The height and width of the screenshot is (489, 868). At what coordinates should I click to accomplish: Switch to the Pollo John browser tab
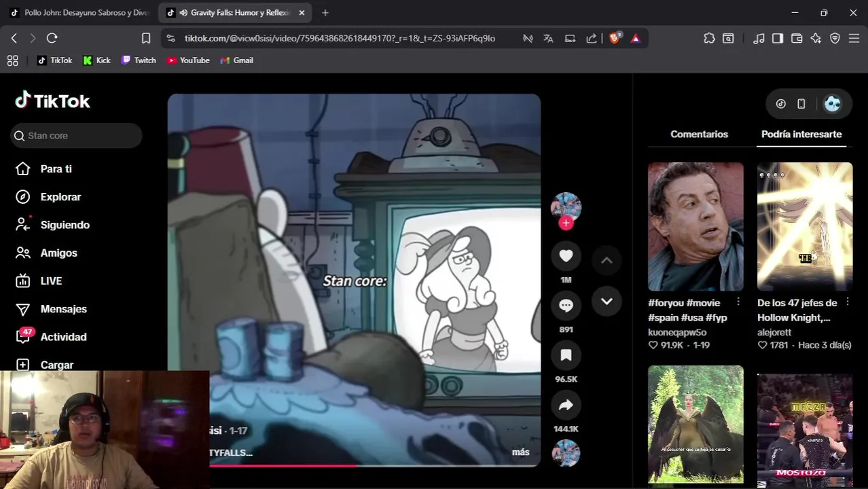79,13
